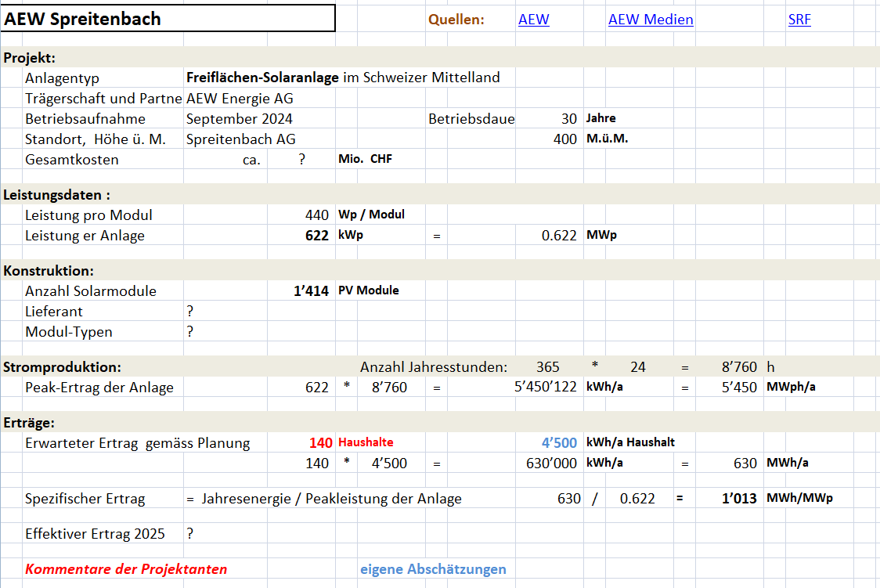Select the days value '365'
The image size is (880, 588).
[x=547, y=367]
